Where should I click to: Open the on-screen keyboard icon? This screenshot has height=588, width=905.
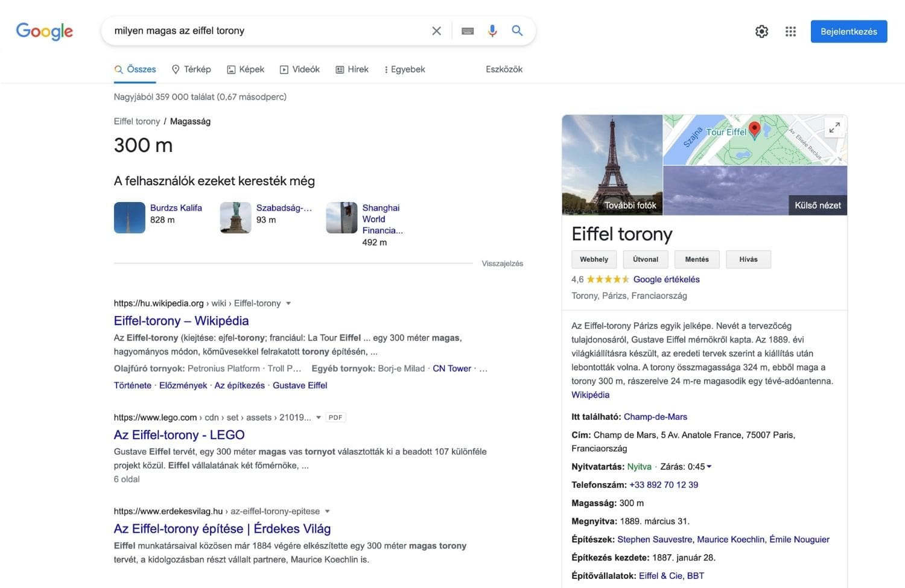coord(468,31)
